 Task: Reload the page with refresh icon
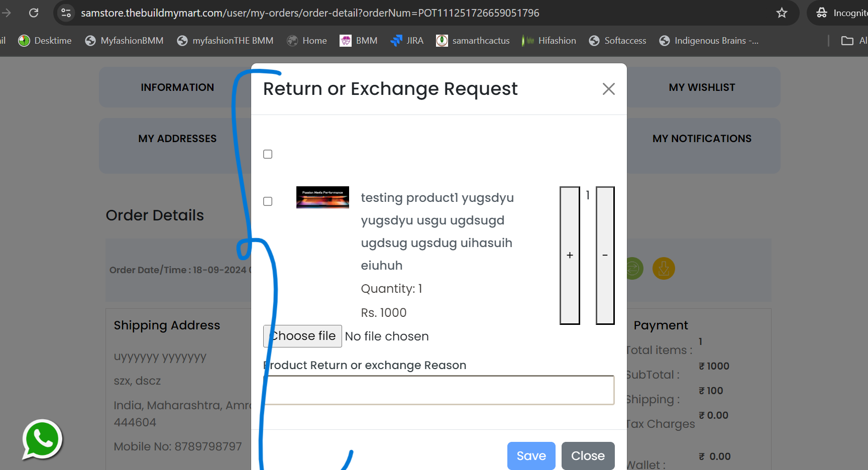tap(34, 13)
